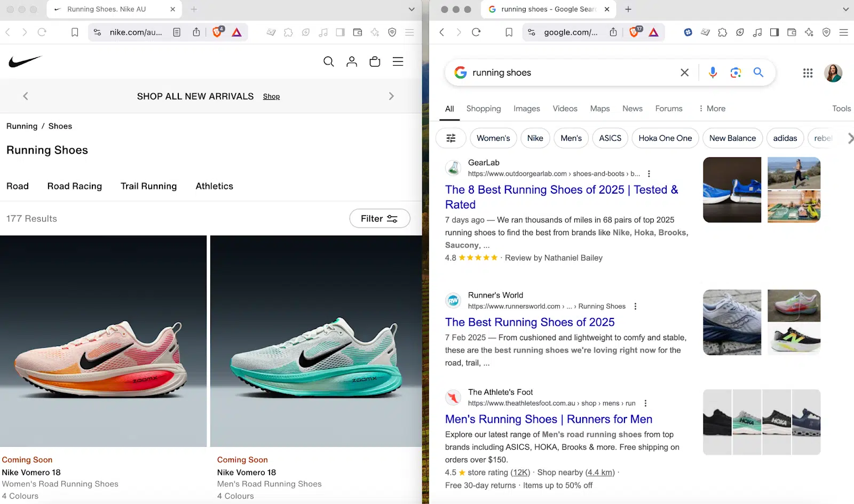This screenshot has width=854, height=504.
Task: Open Nike account profile icon
Action: 352,62
